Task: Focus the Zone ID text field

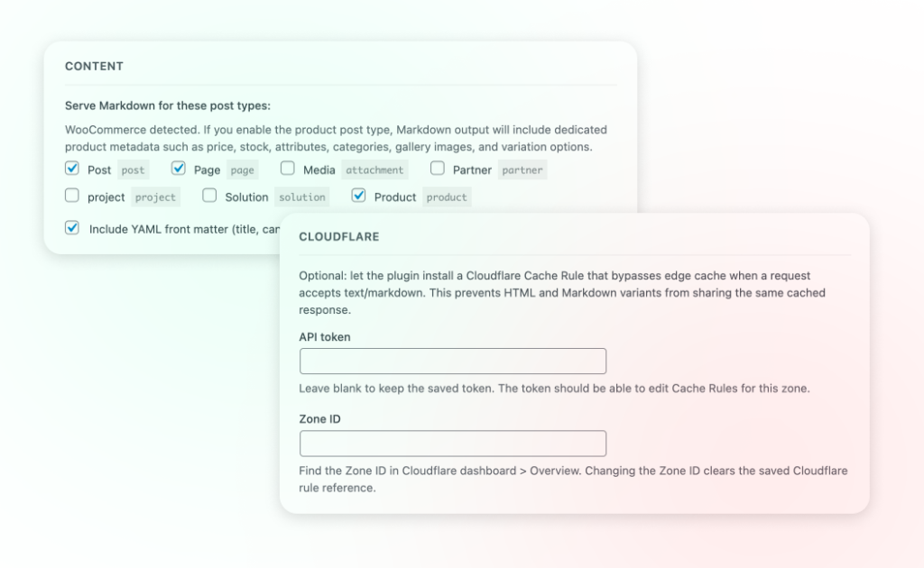Action: tap(452, 444)
